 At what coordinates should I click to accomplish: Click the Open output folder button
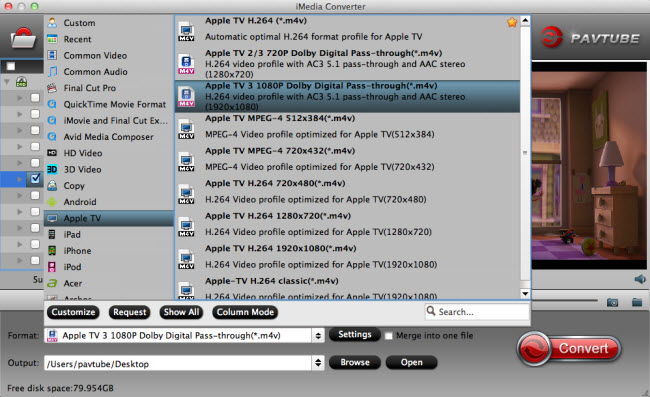point(411,362)
